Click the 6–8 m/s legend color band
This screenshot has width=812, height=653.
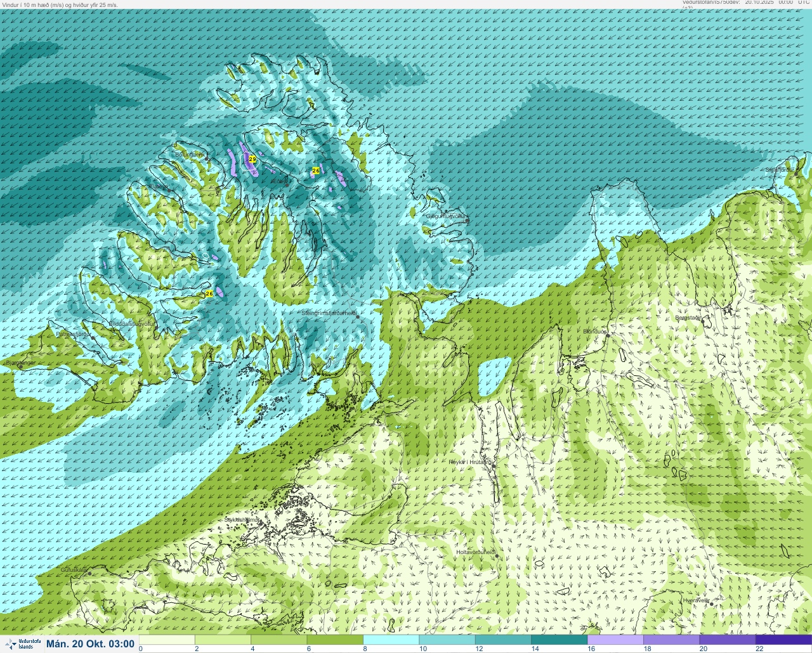[335, 640]
